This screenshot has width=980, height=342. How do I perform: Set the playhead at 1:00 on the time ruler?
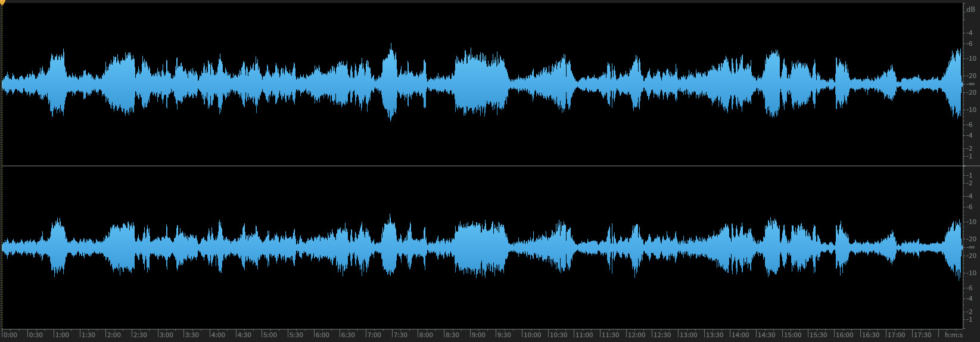tap(63, 335)
